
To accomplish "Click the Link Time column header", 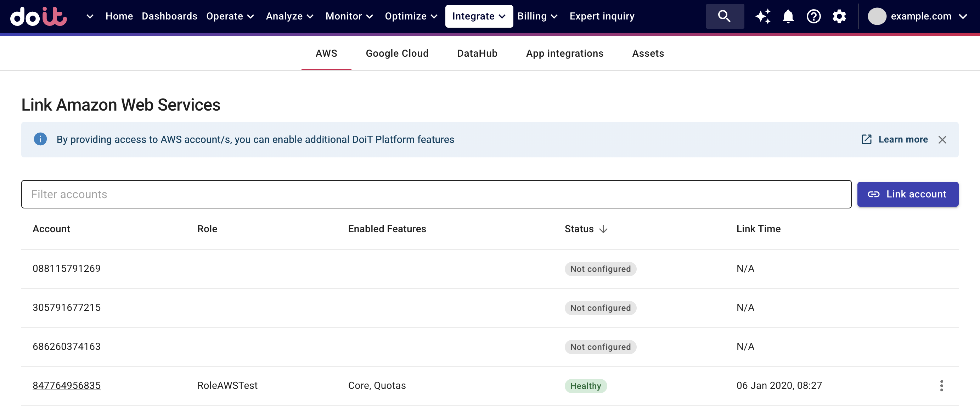I will click(758, 229).
